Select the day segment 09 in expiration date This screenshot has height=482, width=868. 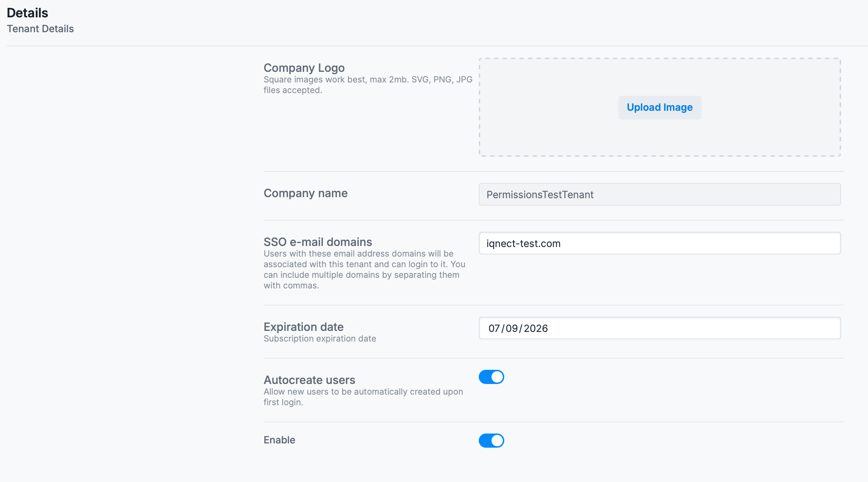click(x=512, y=328)
